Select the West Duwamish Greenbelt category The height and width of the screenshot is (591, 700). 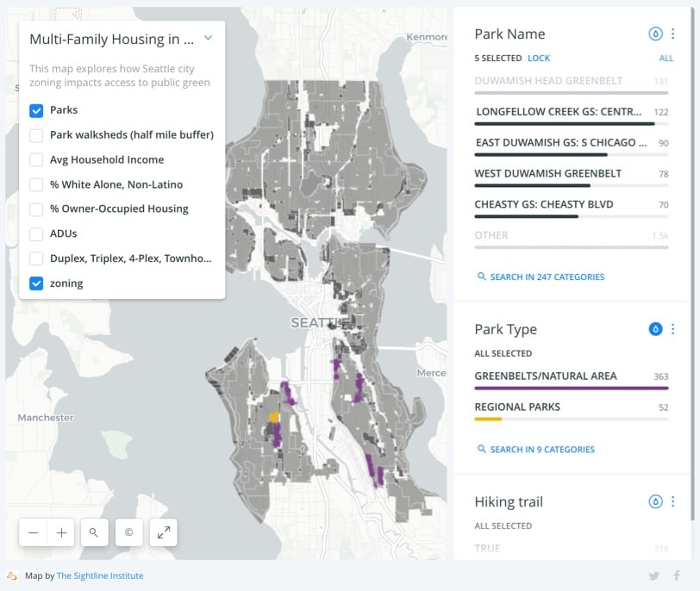[547, 173]
